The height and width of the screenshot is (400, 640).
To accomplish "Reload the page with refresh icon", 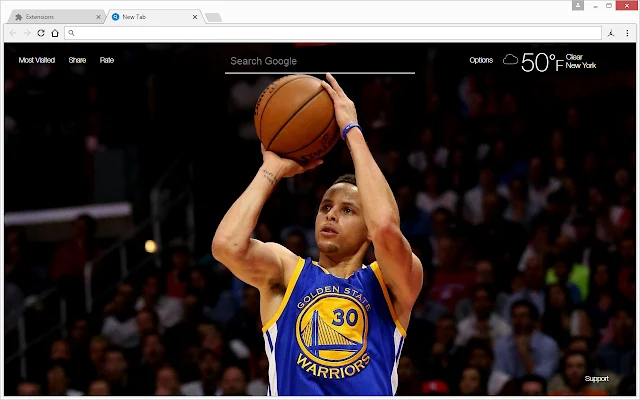I will click(x=41, y=33).
